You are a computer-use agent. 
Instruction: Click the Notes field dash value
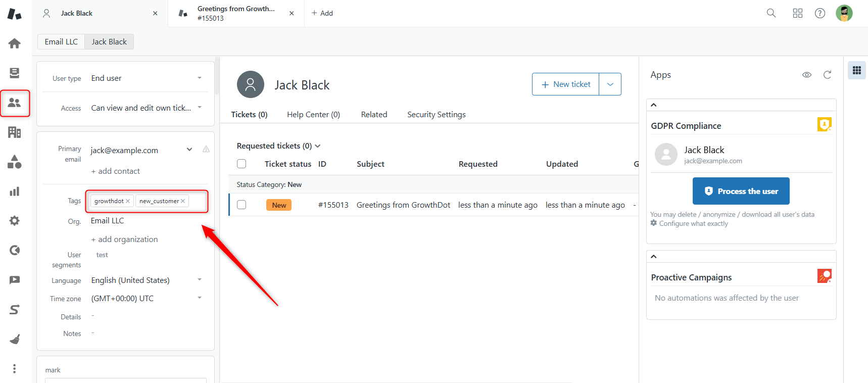[x=93, y=333]
